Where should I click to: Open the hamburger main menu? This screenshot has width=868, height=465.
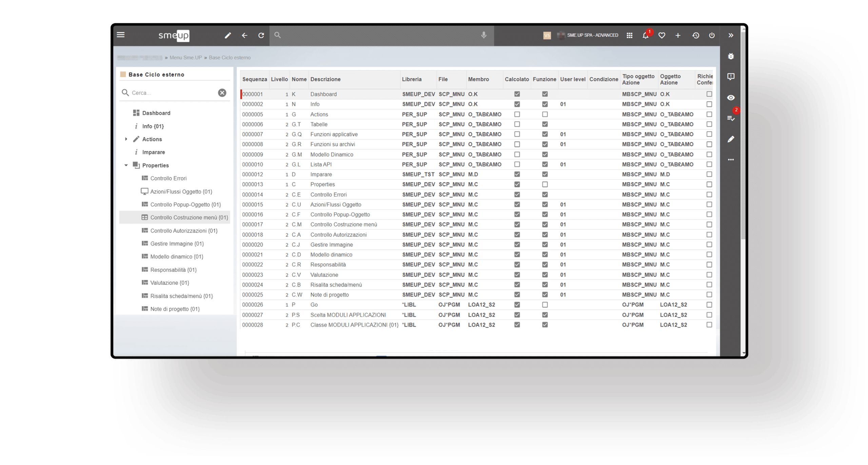pos(121,35)
